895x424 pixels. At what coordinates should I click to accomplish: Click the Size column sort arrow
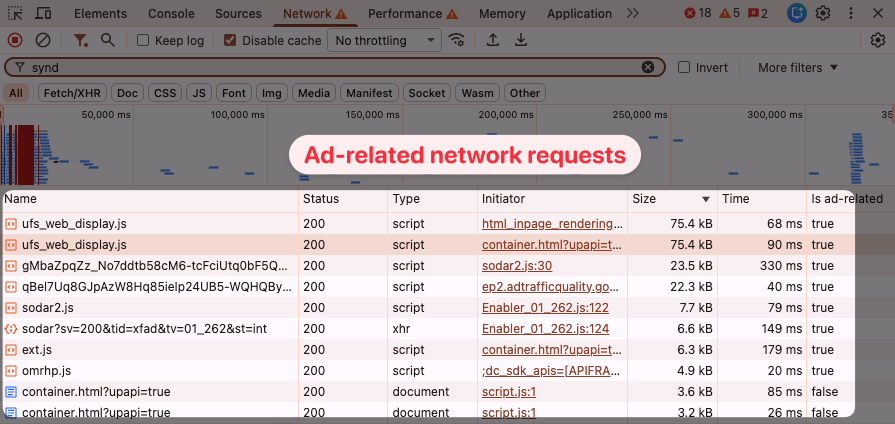[706, 199]
